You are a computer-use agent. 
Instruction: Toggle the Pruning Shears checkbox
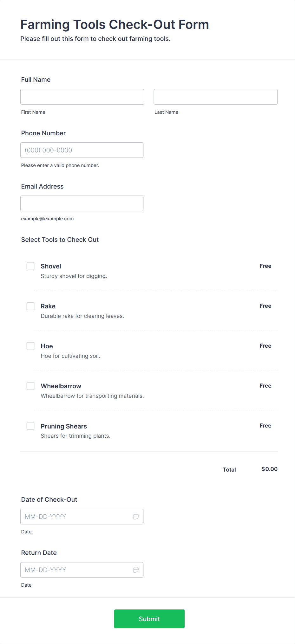coord(30,426)
